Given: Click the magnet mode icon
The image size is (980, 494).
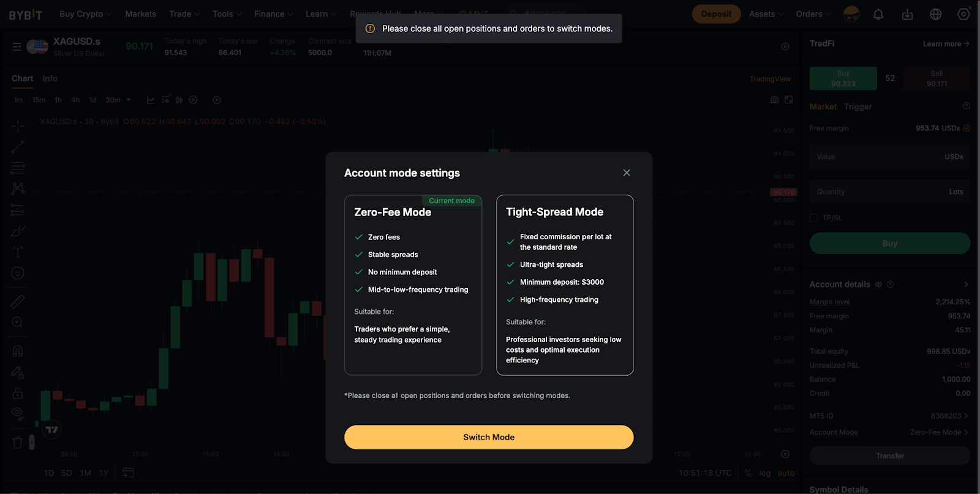Looking at the screenshot, I should (x=18, y=351).
